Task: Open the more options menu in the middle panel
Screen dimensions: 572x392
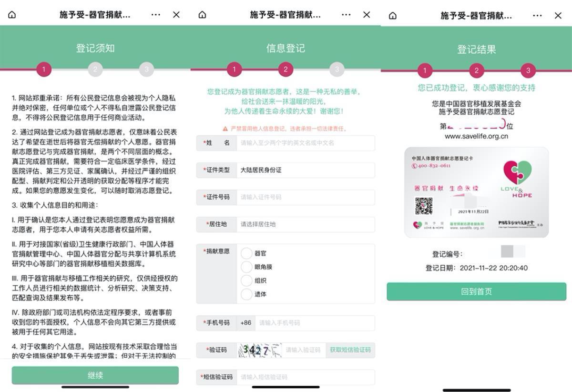Action: [346, 15]
